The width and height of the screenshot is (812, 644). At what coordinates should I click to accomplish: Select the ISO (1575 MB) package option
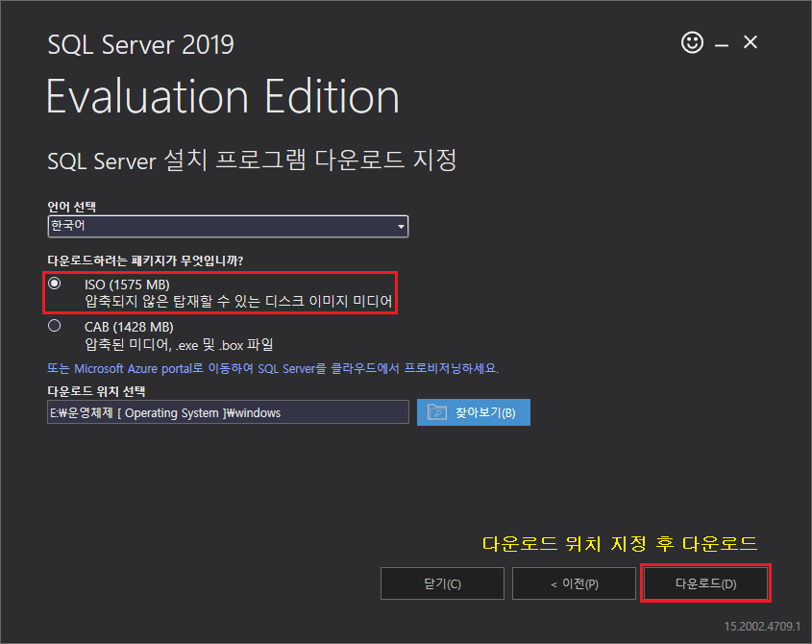[55, 284]
